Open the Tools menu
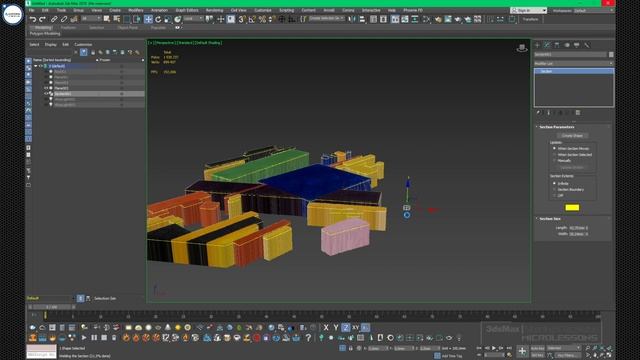 pyautogui.click(x=61, y=10)
